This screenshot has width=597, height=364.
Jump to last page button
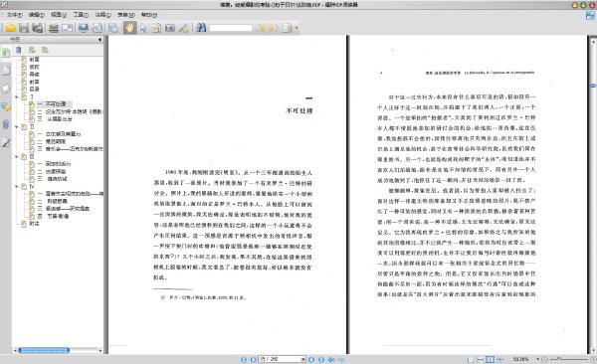(321, 359)
